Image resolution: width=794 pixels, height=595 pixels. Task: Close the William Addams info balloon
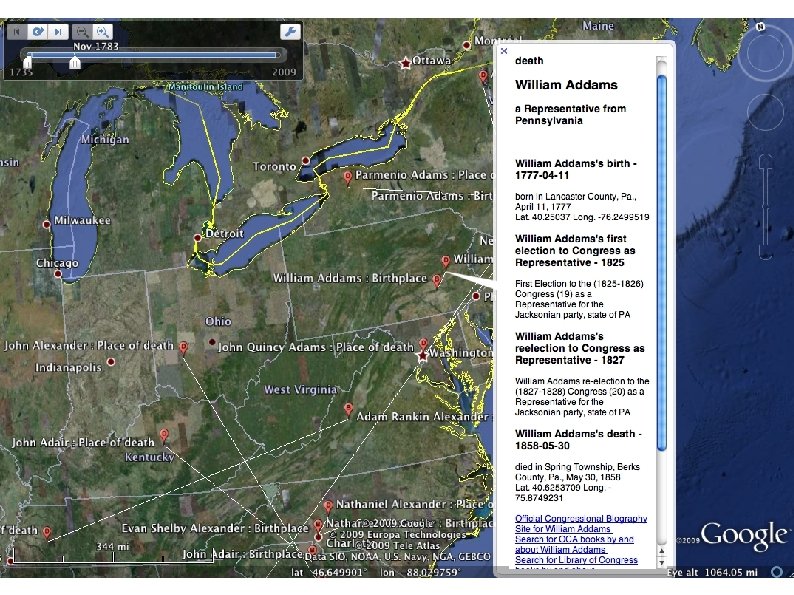(x=504, y=51)
